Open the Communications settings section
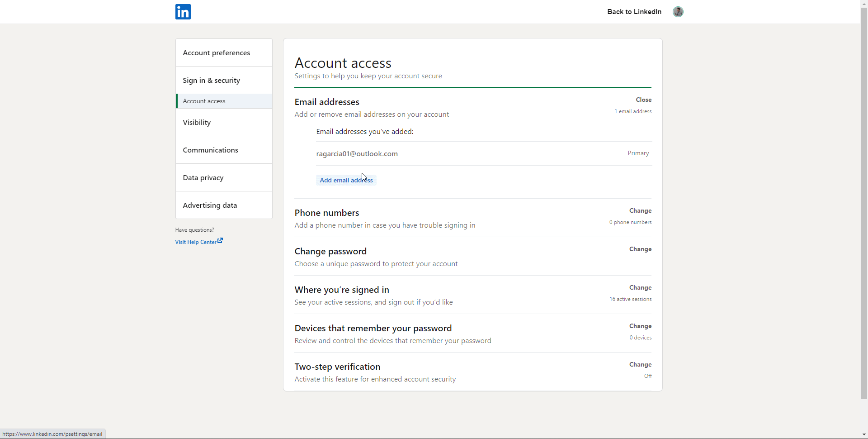868x439 pixels. click(210, 150)
